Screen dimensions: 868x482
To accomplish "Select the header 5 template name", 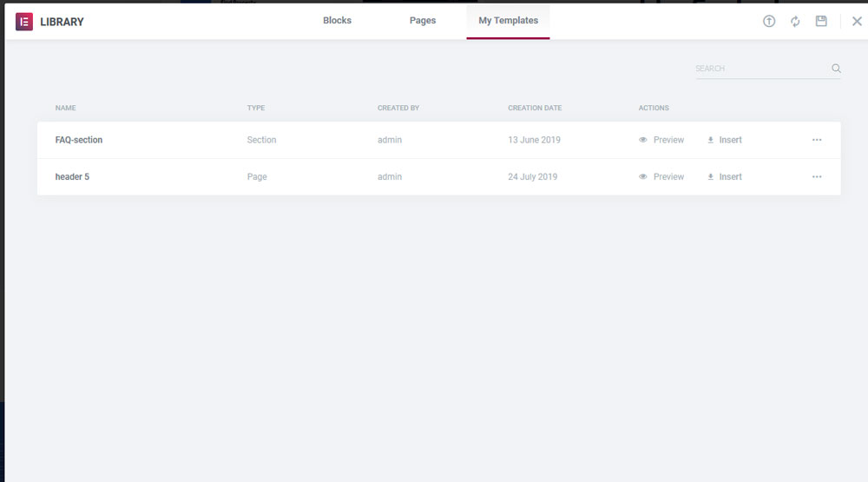I will click(x=72, y=177).
